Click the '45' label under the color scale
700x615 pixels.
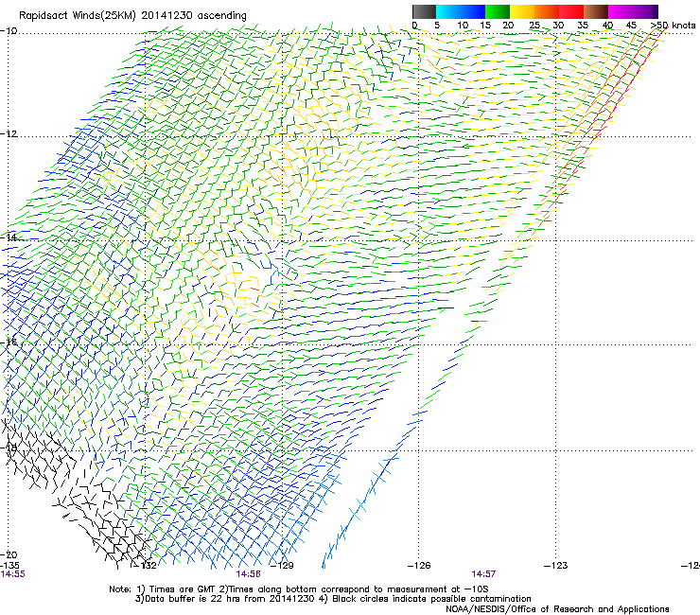pyautogui.click(x=631, y=26)
